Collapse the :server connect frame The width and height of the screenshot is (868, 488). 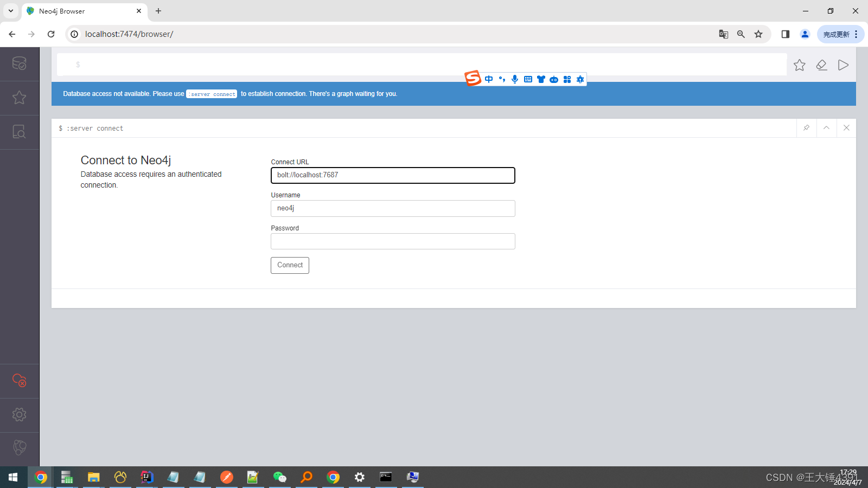(x=826, y=128)
